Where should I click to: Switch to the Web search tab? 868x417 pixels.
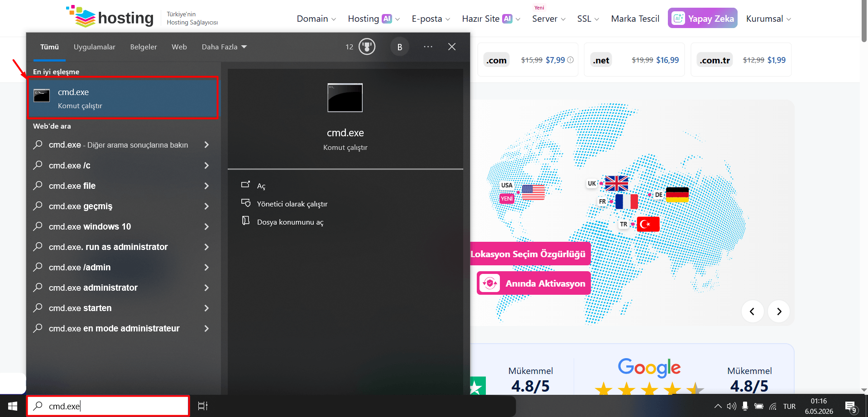(x=179, y=47)
